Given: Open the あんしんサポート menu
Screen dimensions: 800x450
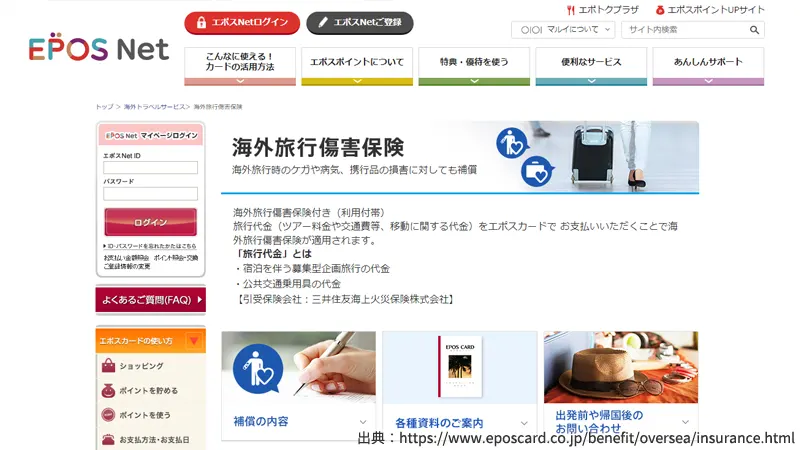Looking at the screenshot, I should pyautogui.click(x=708, y=66).
